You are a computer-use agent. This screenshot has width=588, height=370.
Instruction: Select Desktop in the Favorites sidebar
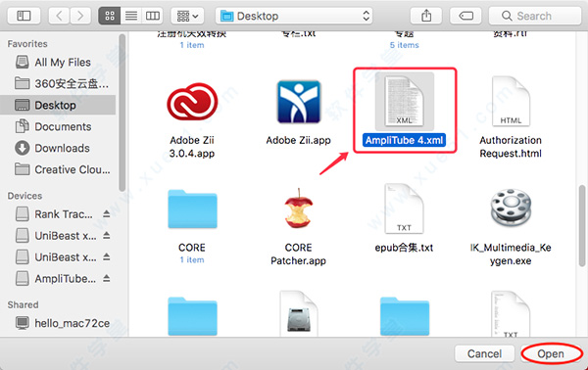pos(58,105)
